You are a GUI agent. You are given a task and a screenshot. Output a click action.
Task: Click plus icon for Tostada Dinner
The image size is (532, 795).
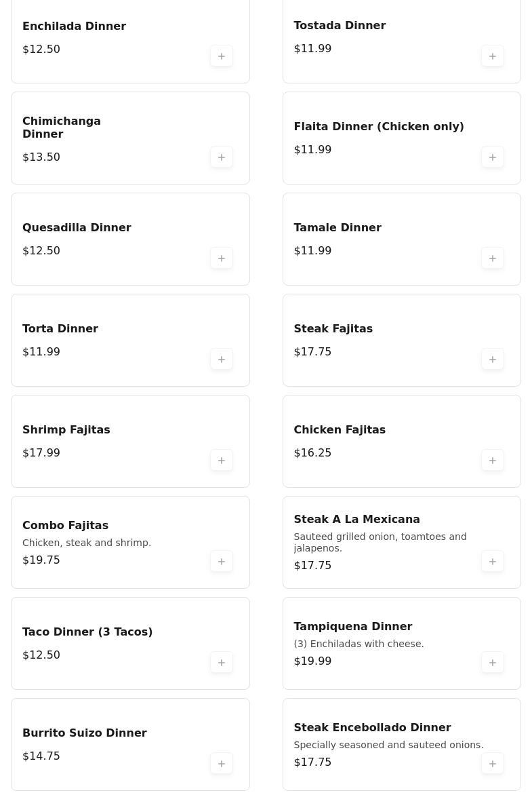tap(493, 56)
